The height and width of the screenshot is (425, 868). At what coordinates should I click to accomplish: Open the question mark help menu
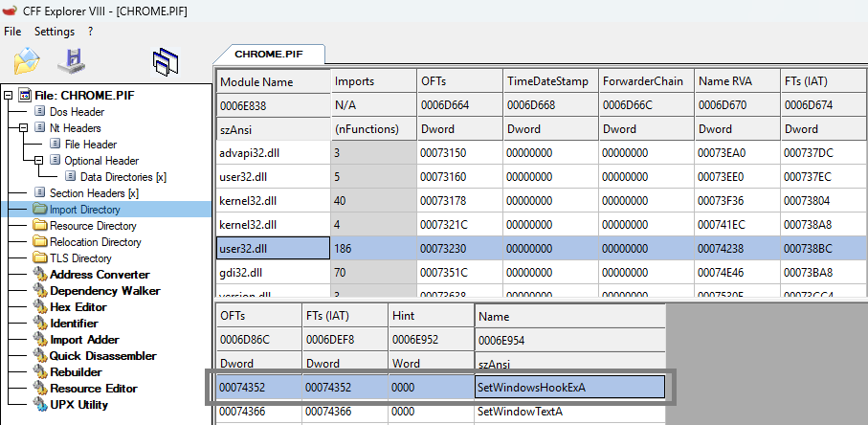point(90,32)
